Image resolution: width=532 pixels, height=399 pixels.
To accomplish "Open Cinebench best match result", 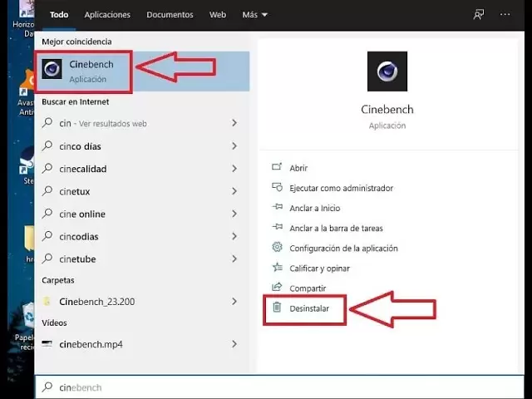I will pos(142,71).
